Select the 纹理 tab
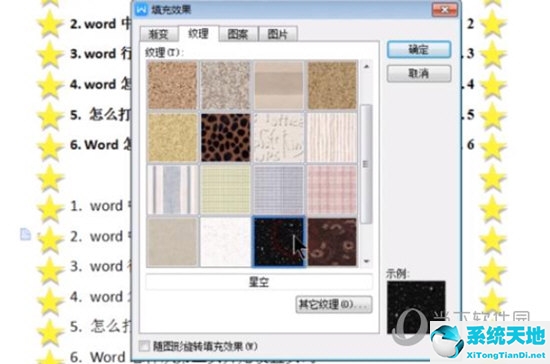Screen dimensions: 550x364 click(x=199, y=34)
